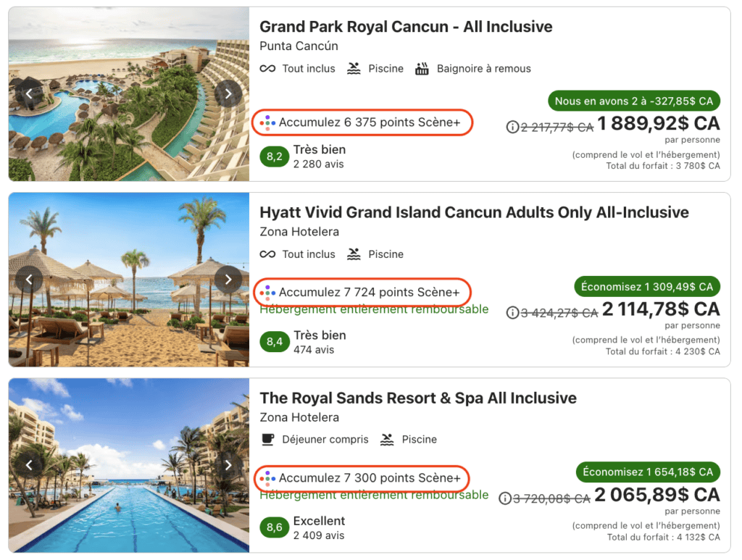
Task: Click the 8,6 Excellent rating badge
Action: tap(274, 527)
